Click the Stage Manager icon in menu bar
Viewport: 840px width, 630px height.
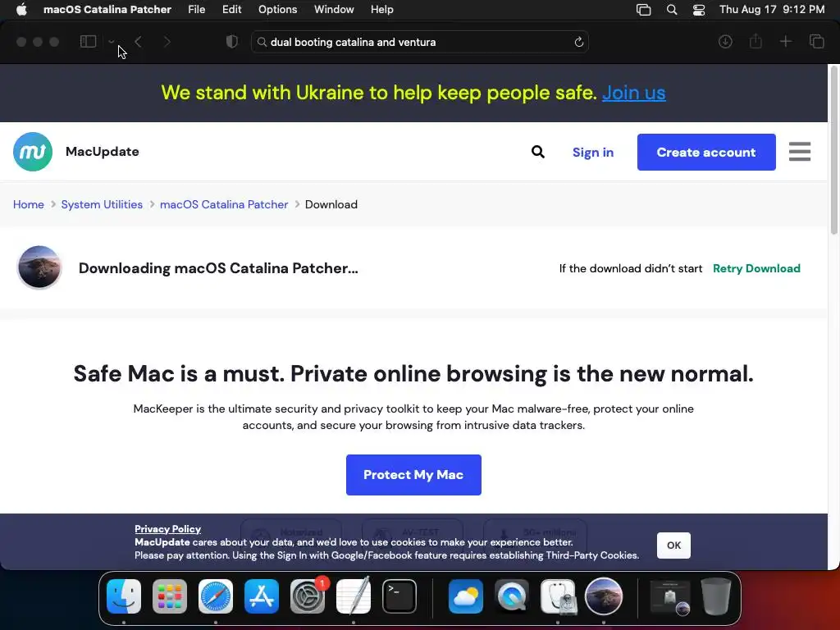click(643, 10)
